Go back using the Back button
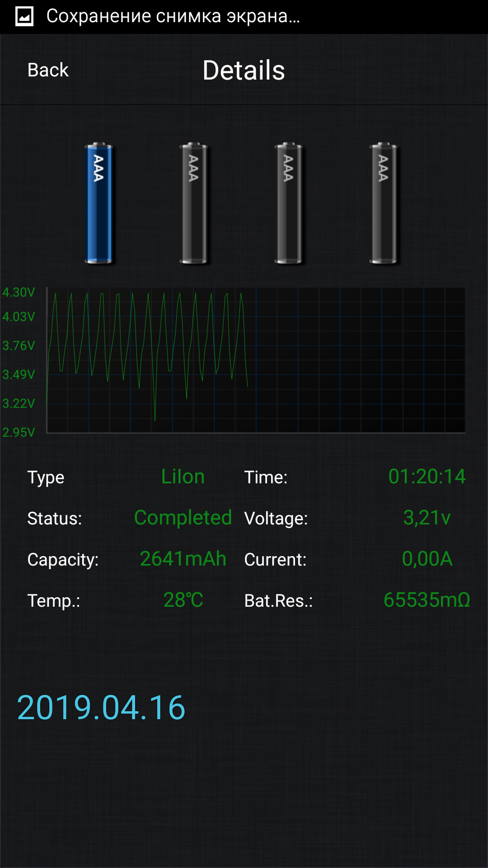Image resolution: width=488 pixels, height=868 pixels. point(48,70)
